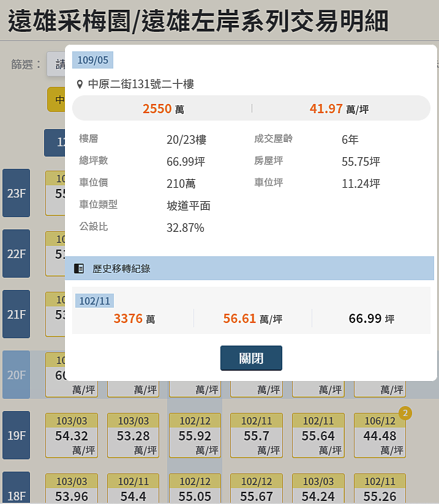Click the historical unit price 56.61 萬/坪
Screen dimensions: 439x504
tap(253, 319)
